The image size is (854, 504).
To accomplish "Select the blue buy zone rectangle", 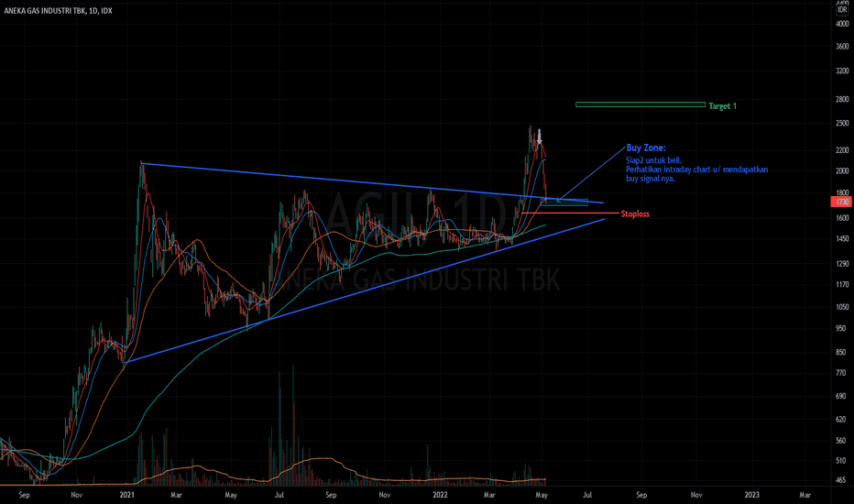I will pyautogui.click(x=564, y=203).
